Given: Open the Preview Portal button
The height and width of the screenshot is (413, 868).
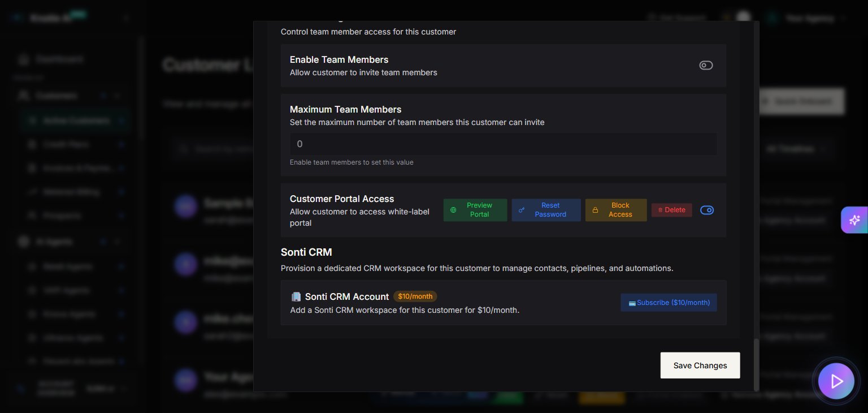Looking at the screenshot, I should [475, 210].
